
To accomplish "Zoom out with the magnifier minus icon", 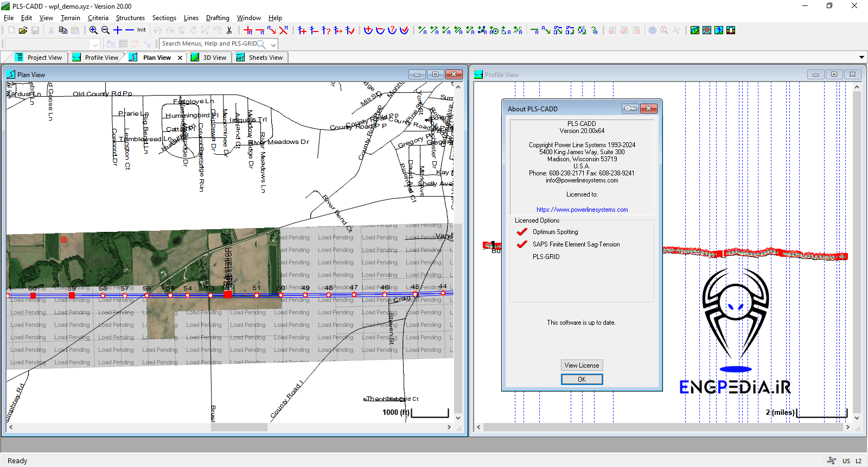I will pyautogui.click(x=105, y=30).
